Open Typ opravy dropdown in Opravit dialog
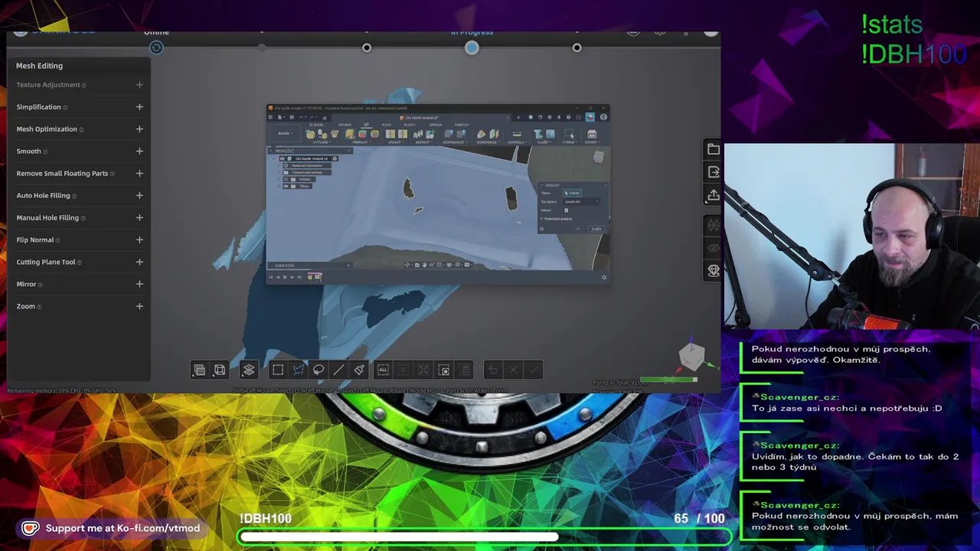The image size is (980, 551). click(x=581, y=201)
